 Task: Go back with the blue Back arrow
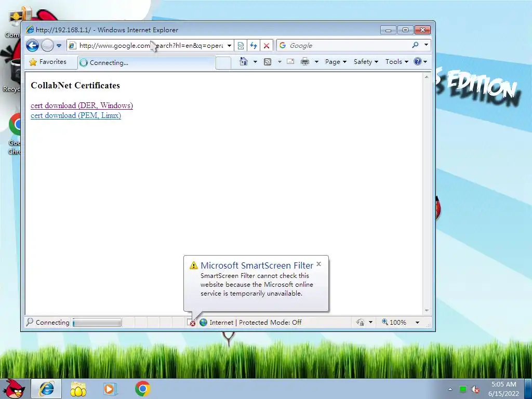(33, 46)
